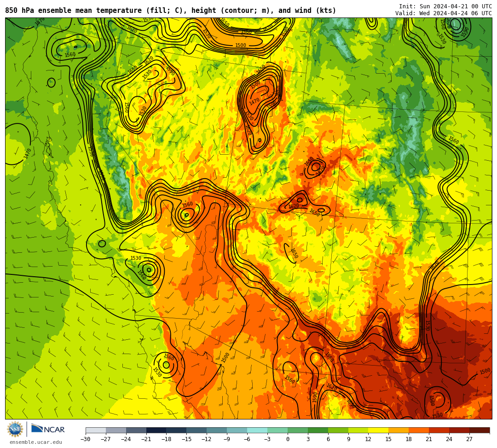Viewport: 497px width, 448px height.
Task: Click the −15 tick label on the colorbar
Action: (x=187, y=439)
